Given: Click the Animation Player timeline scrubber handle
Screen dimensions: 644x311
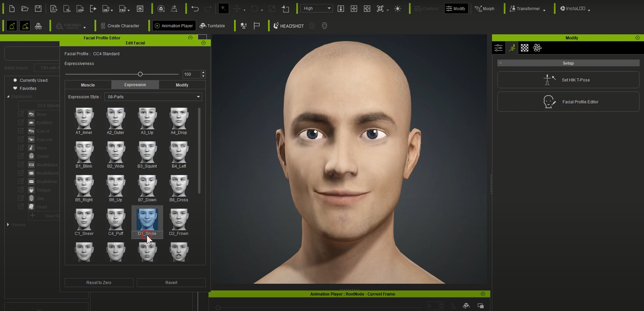Looking at the screenshot, I should click(x=218, y=307).
